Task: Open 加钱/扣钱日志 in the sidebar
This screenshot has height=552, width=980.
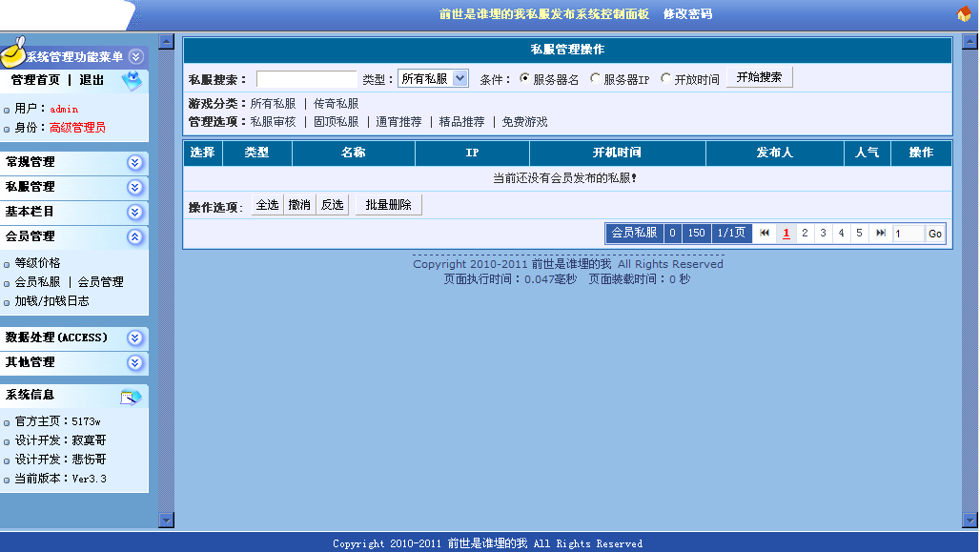Action: pyautogui.click(x=51, y=301)
